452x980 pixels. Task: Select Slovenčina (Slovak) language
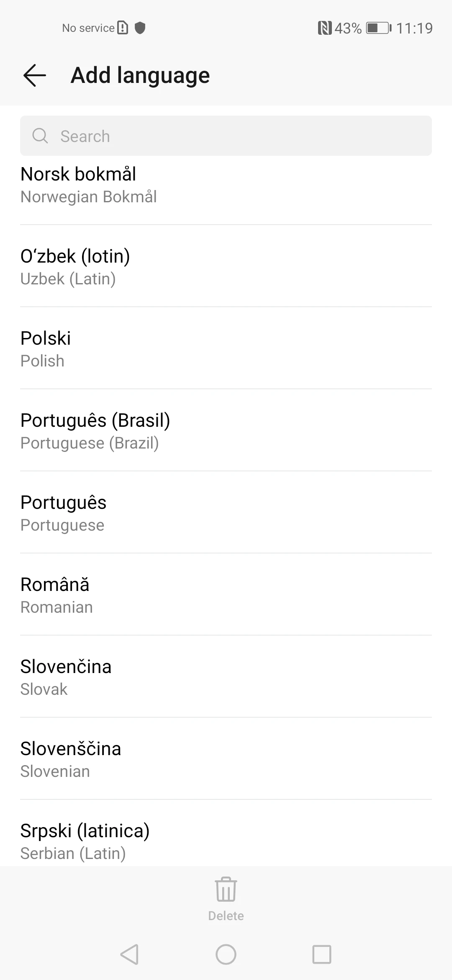click(226, 676)
